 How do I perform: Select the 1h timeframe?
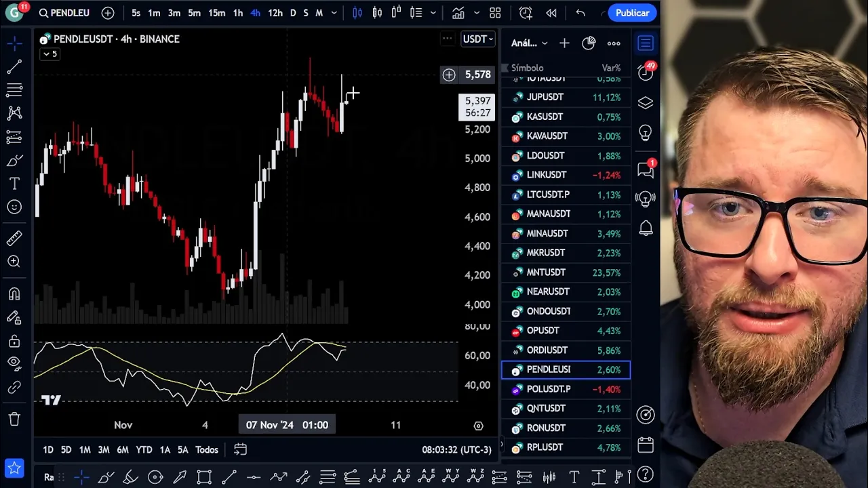pyautogui.click(x=238, y=13)
